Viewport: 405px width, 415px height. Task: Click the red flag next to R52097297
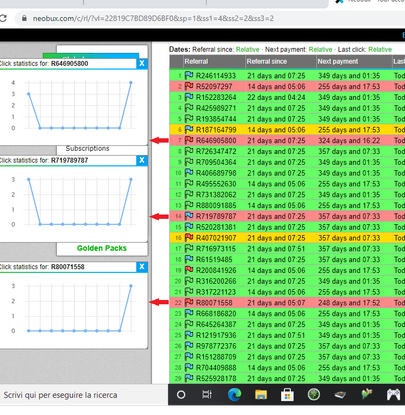[189, 86]
